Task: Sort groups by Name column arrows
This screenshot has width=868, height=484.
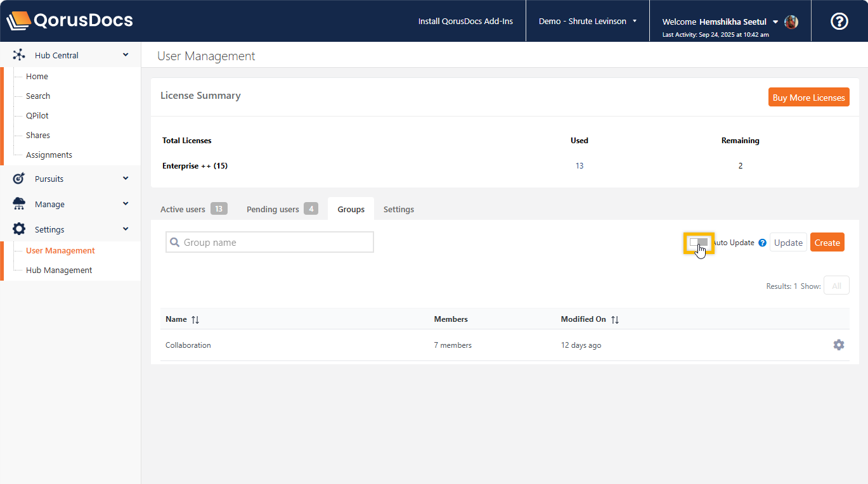Action: tap(195, 320)
